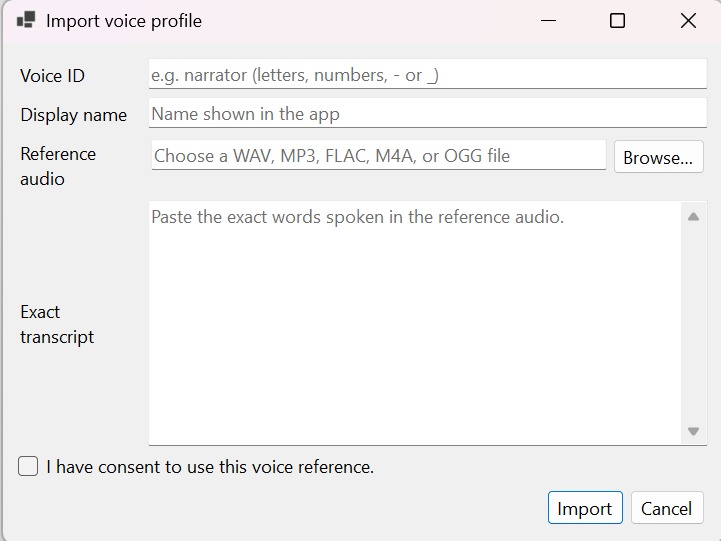
Task: Click transcript scrollbar down arrow
Action: point(693,431)
